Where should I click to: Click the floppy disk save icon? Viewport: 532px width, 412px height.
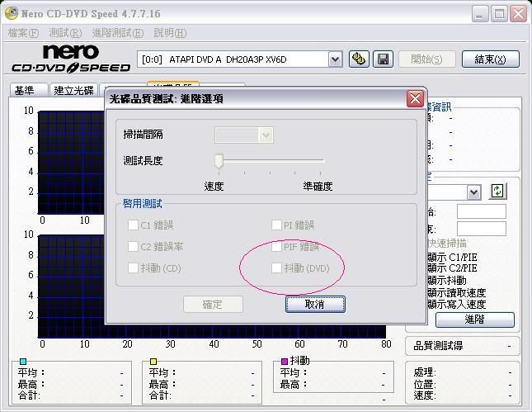click(383, 59)
